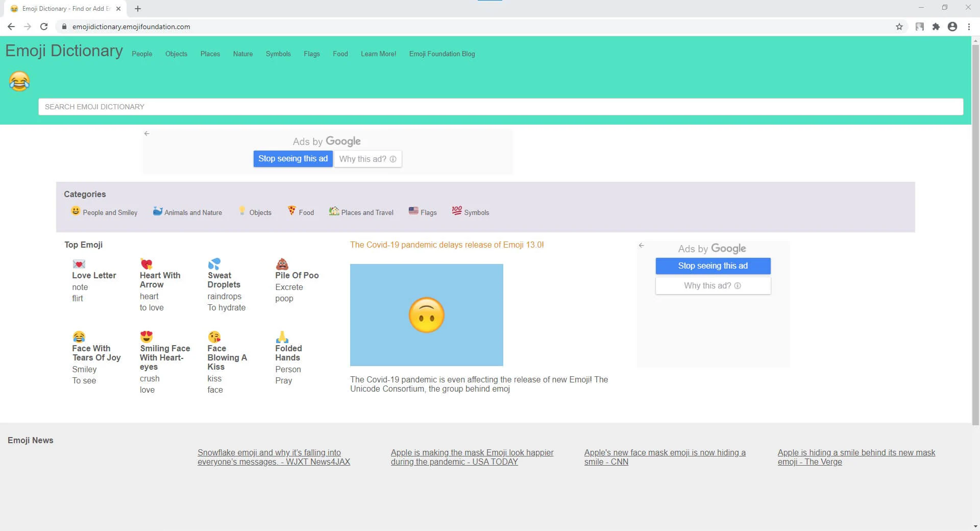Click the 'Excrete' definition text
The width and height of the screenshot is (980, 531).
click(x=289, y=287)
